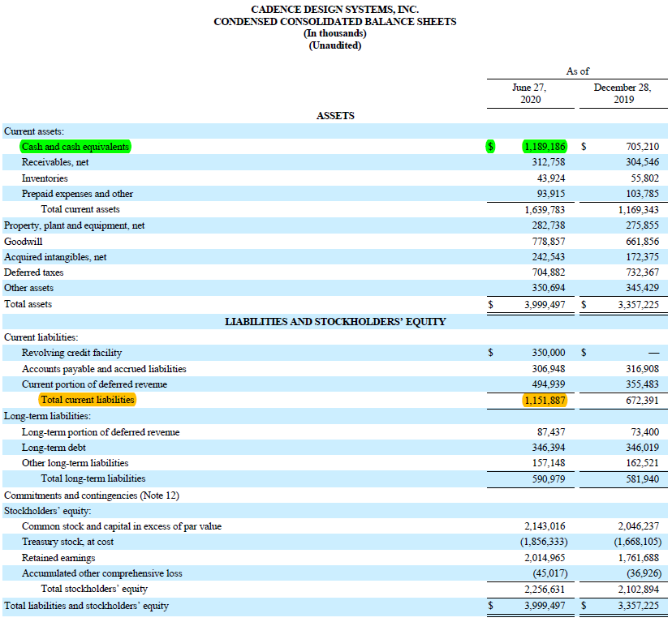Select retained earnings value 2,014,965
672x622 pixels.
[545, 558]
